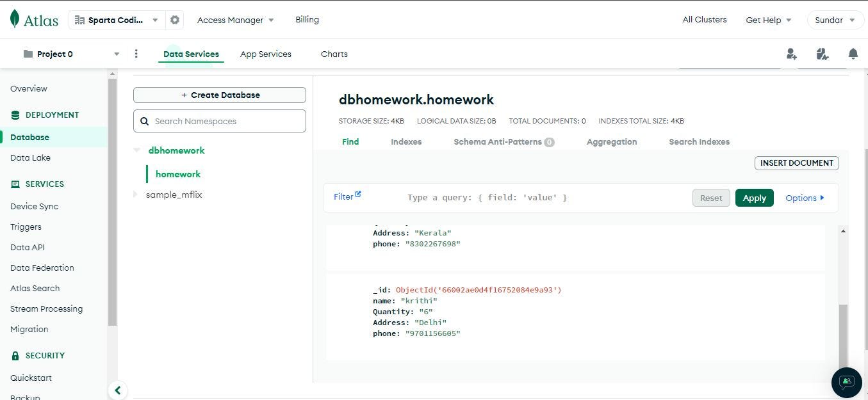
Task: Click the invite user icon
Action: (791, 54)
